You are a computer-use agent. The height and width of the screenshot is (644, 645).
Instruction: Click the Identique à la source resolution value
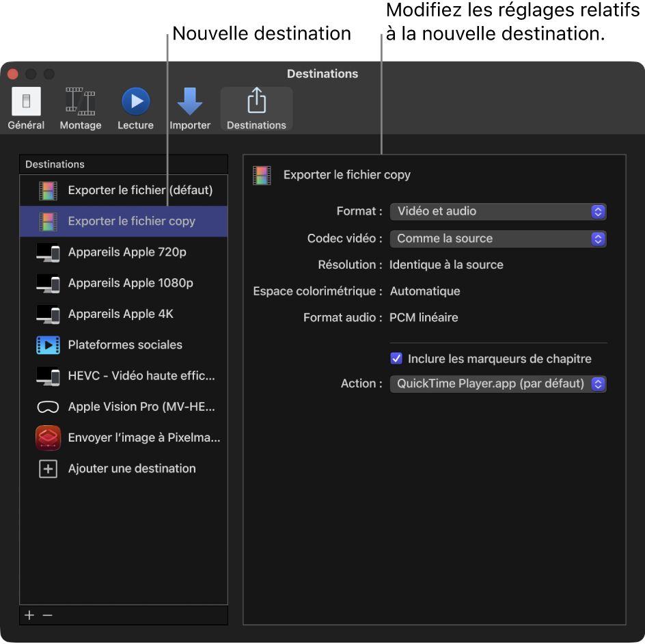tap(446, 265)
